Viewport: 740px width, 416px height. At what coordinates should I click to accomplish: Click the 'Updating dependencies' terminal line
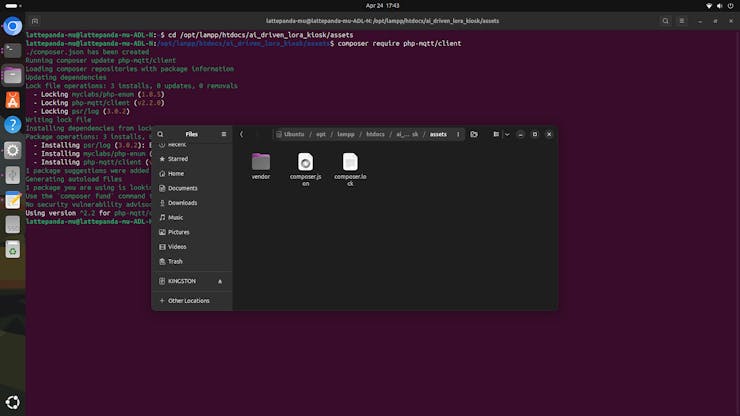(66, 77)
